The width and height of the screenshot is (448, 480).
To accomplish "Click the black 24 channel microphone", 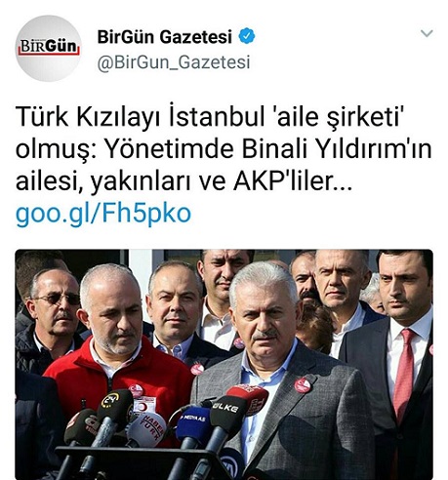I will [114, 407].
